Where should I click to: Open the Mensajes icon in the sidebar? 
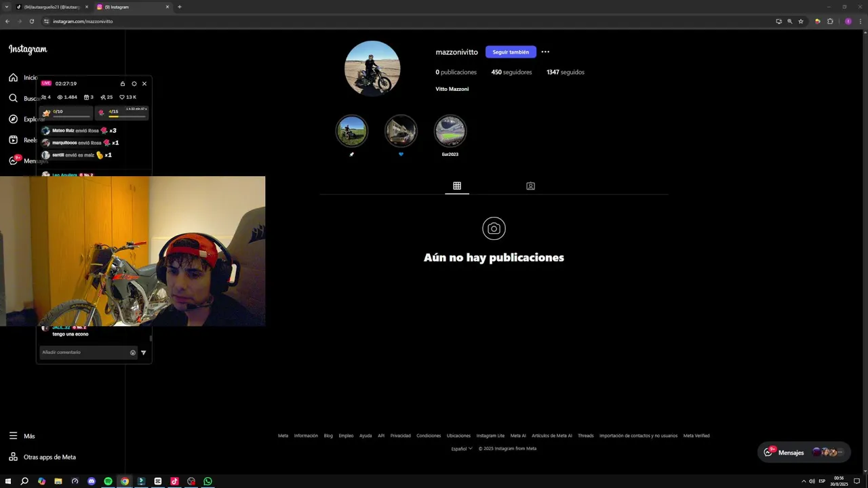(13, 161)
